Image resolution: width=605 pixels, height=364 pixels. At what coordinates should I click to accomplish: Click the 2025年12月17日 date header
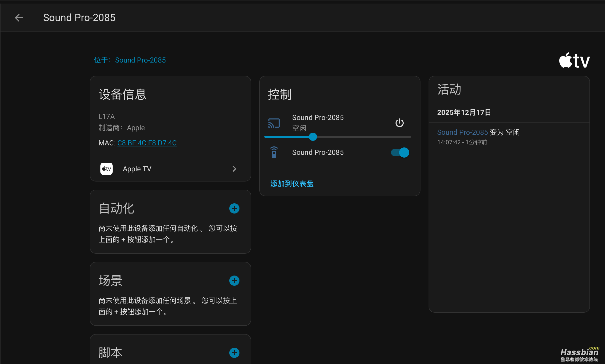464,112
